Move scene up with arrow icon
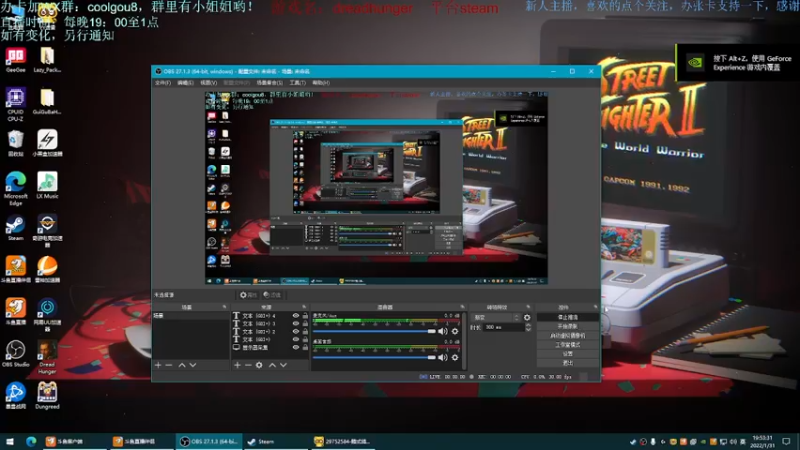 [182, 365]
